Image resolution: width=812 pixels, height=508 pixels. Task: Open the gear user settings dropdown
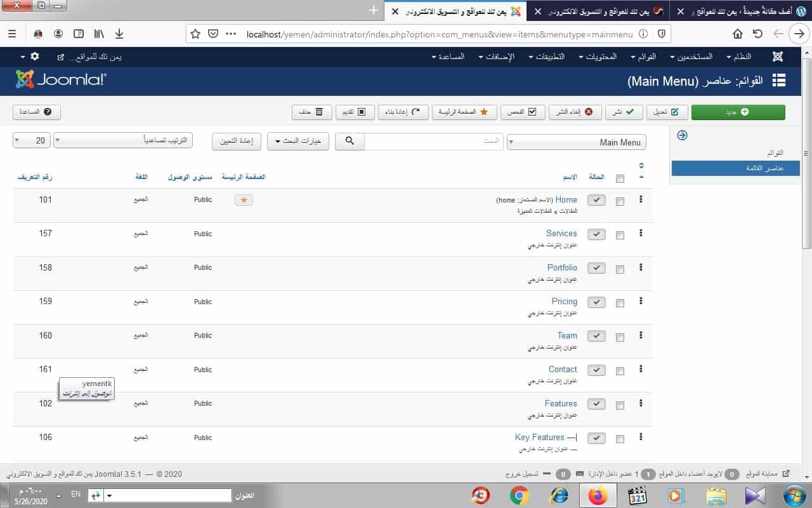pyautogui.click(x=30, y=57)
